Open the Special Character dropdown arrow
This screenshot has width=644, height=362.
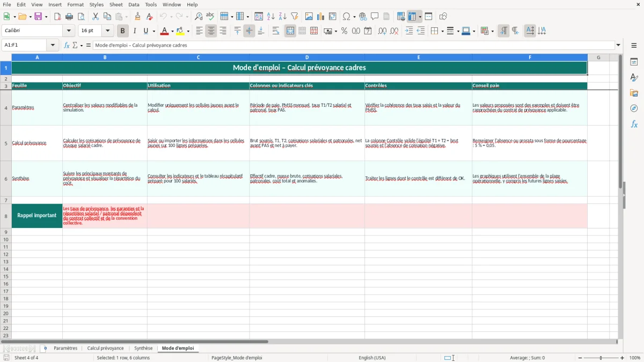[x=355, y=17]
